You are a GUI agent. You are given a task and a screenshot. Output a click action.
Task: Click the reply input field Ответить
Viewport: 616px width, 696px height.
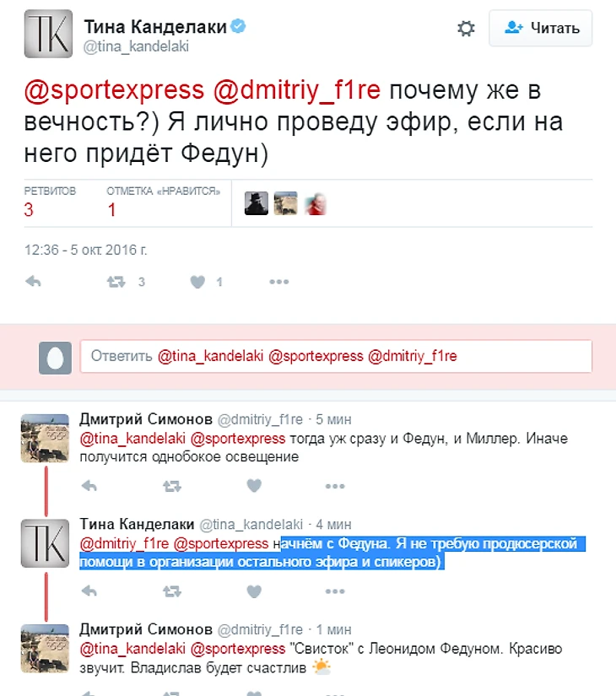[336, 356]
